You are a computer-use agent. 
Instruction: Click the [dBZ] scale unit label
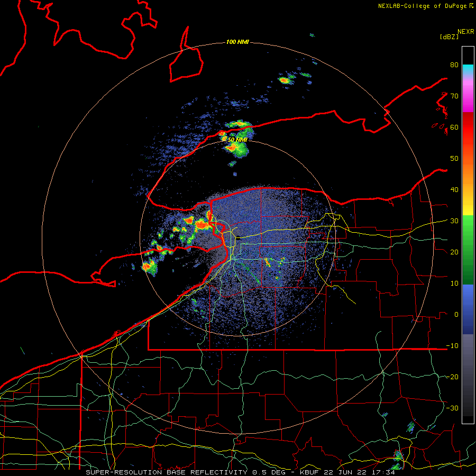pyautogui.click(x=449, y=36)
